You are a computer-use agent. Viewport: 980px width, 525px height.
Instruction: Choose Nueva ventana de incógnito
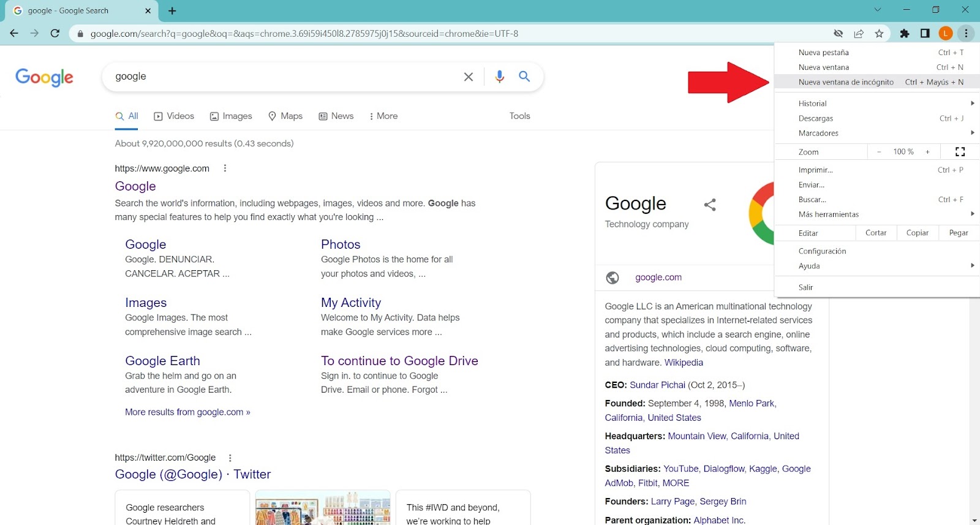[x=877, y=82]
